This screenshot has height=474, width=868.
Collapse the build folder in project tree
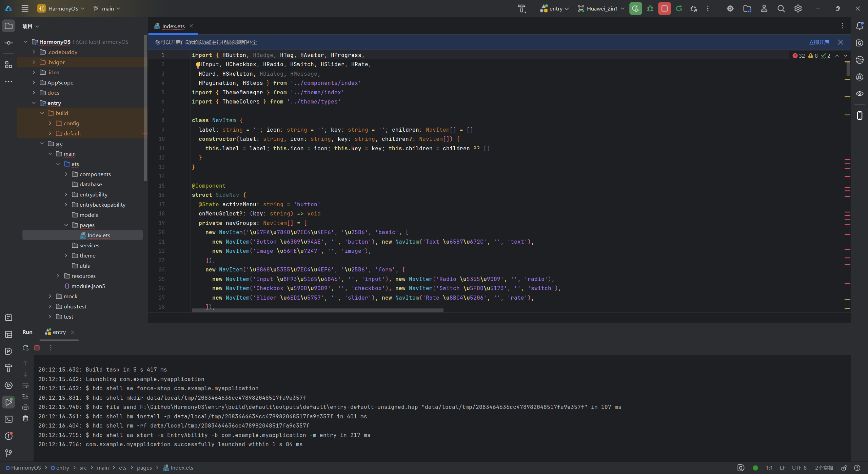pyautogui.click(x=42, y=113)
